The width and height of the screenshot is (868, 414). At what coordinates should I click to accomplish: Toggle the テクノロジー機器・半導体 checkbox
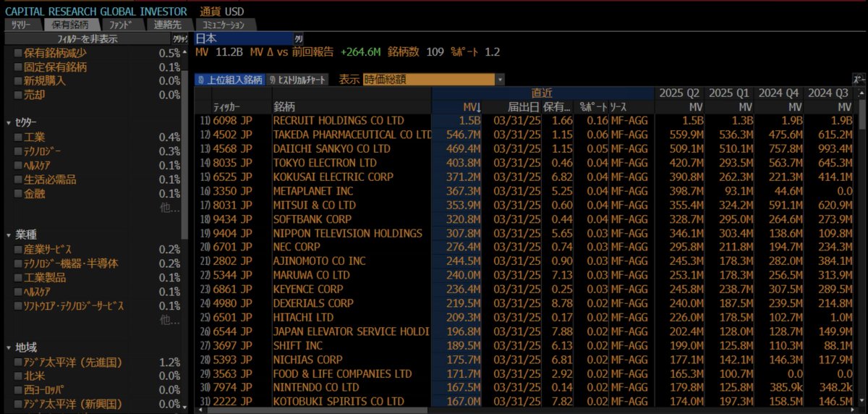tap(19, 263)
